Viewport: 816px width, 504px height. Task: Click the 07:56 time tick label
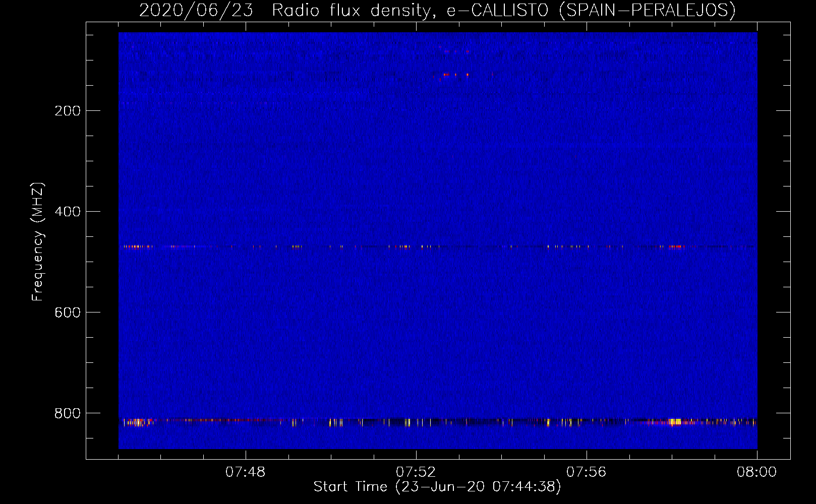586,472
